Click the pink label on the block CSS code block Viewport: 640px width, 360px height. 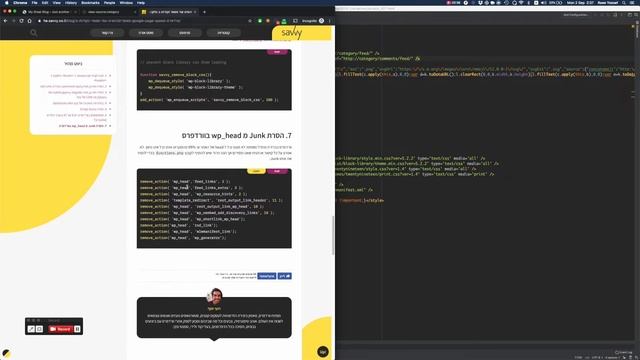pos(277,52)
